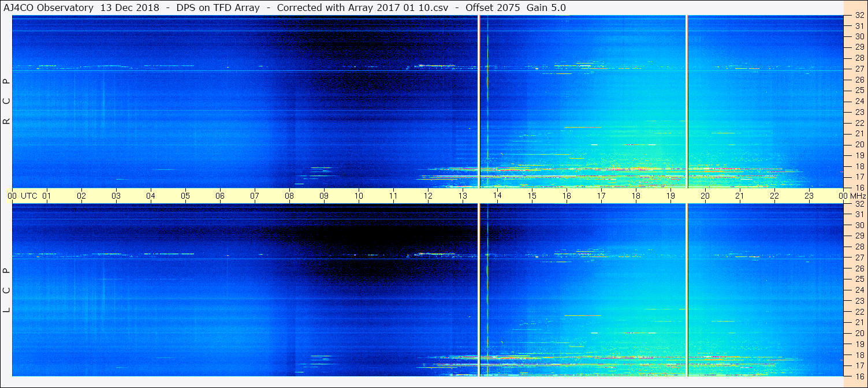The height and width of the screenshot is (388, 868).
Task: Click "DPS on TFD Array" in the header
Action: pos(218,8)
